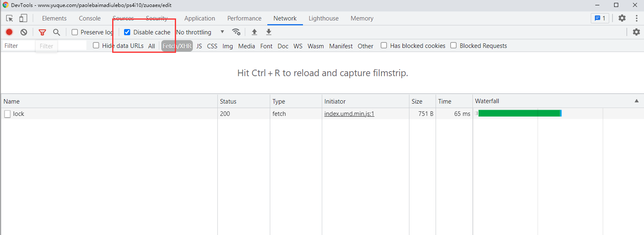Screen dimensions: 644x235
Task: Sort by the Time column header
Action: [454, 101]
